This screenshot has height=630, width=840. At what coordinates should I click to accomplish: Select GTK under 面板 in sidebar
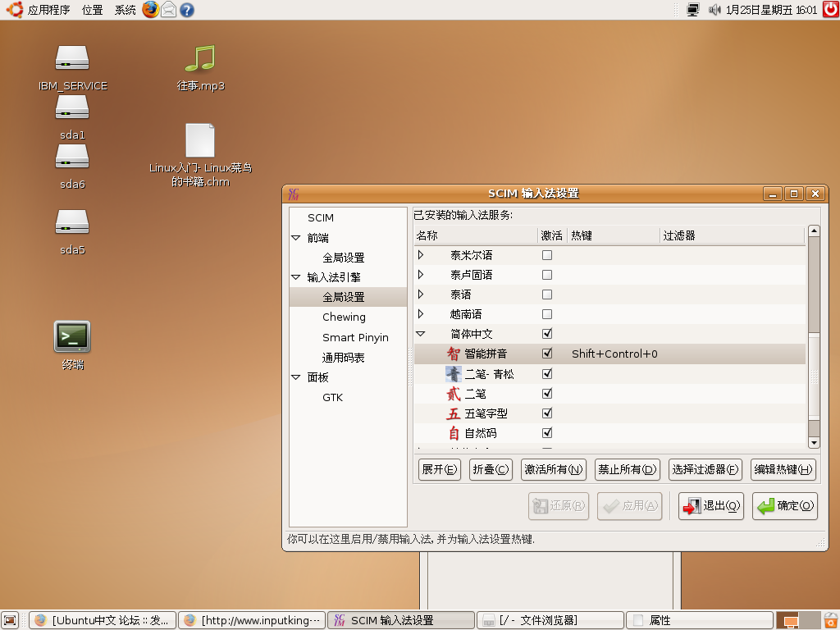[333, 398]
